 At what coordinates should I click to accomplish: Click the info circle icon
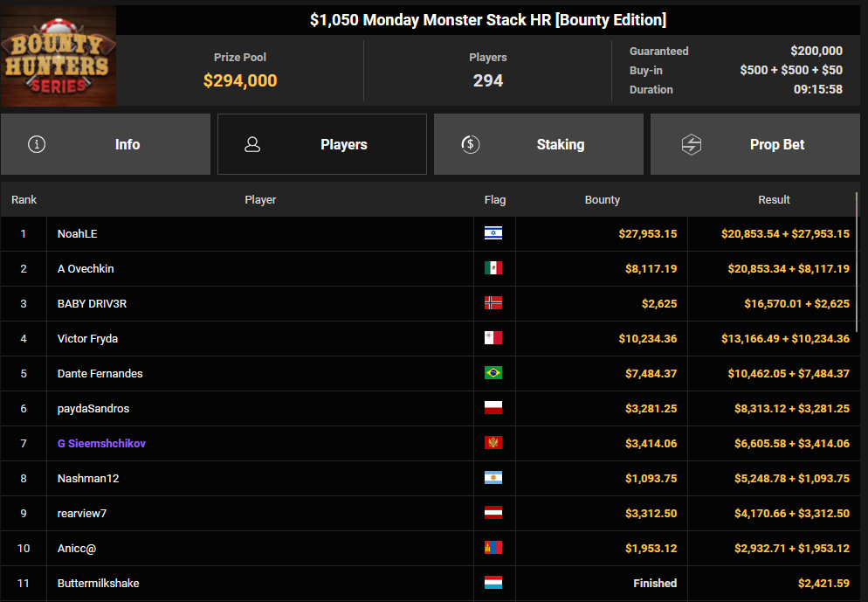pyautogui.click(x=37, y=144)
